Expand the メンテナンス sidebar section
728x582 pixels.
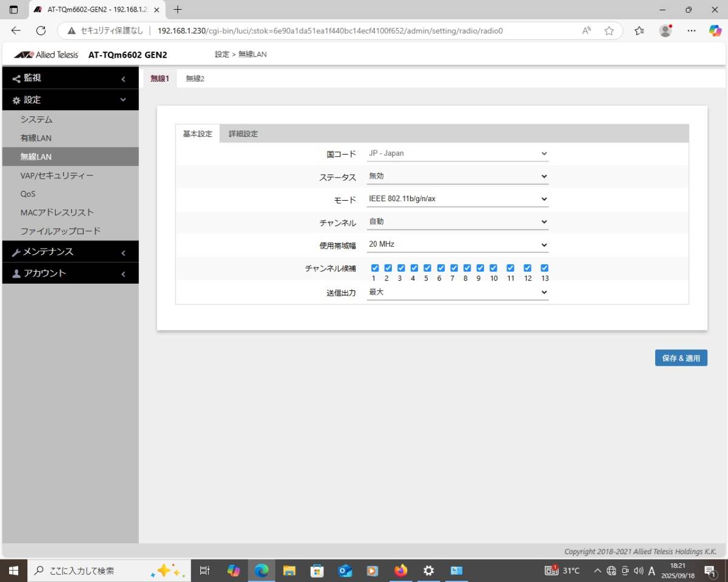(x=70, y=252)
